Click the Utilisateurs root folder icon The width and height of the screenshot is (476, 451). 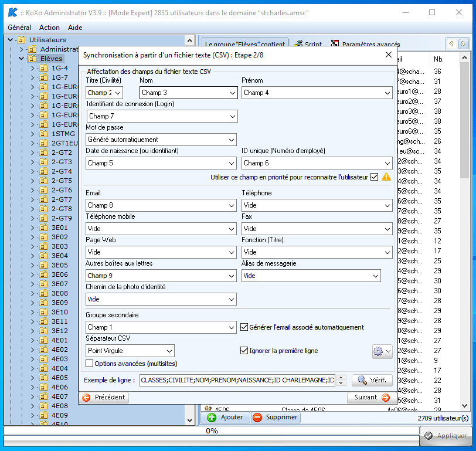[21, 40]
